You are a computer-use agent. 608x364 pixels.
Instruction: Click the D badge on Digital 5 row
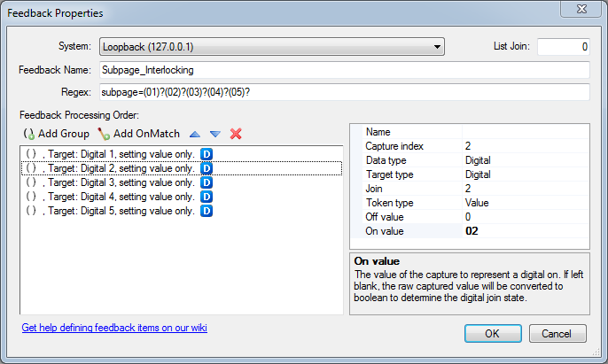pos(207,211)
